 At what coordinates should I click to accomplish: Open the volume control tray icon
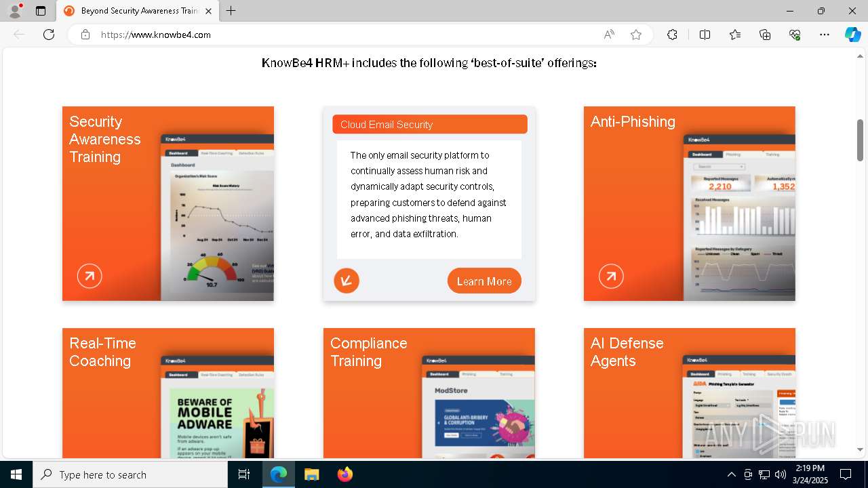tap(780, 474)
